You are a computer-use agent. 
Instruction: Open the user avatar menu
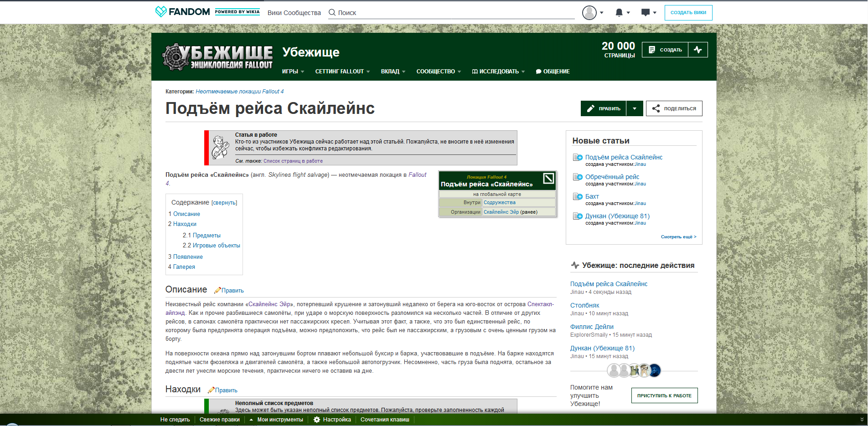[593, 13]
